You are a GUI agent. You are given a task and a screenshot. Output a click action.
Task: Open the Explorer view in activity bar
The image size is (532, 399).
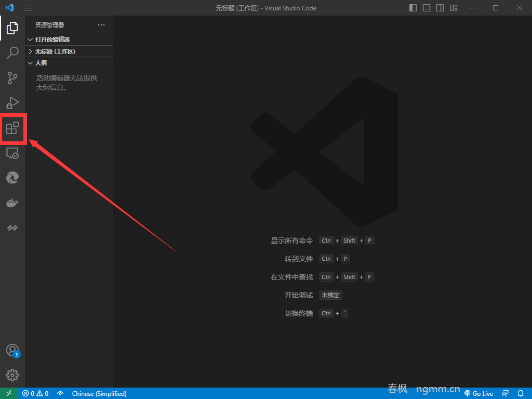coord(12,28)
